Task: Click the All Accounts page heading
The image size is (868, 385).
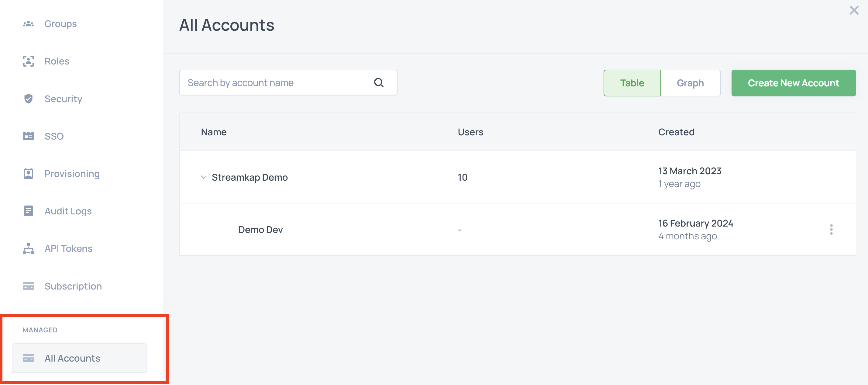Action: 227,25
